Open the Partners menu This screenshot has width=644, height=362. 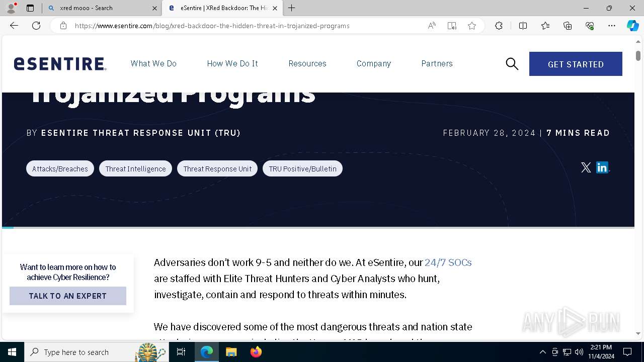(437, 63)
